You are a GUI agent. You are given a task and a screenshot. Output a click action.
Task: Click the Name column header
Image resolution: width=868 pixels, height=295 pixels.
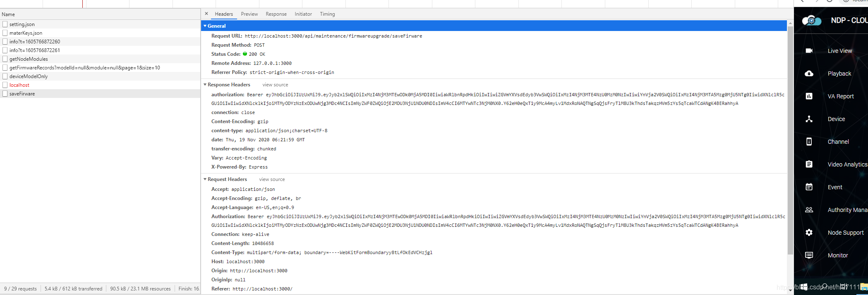(100, 14)
